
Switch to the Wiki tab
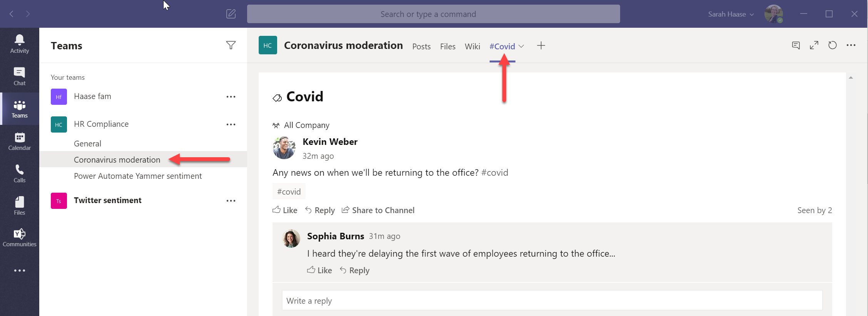tap(472, 47)
